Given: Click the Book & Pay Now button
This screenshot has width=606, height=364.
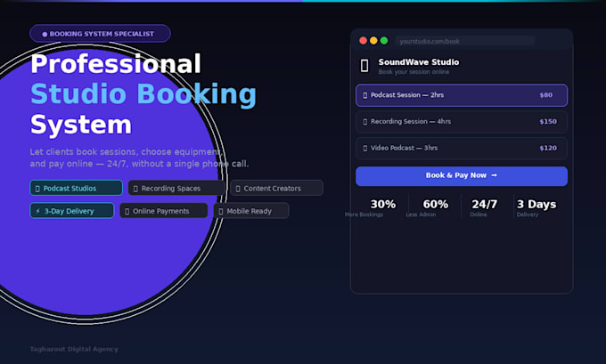Looking at the screenshot, I should (462, 176).
